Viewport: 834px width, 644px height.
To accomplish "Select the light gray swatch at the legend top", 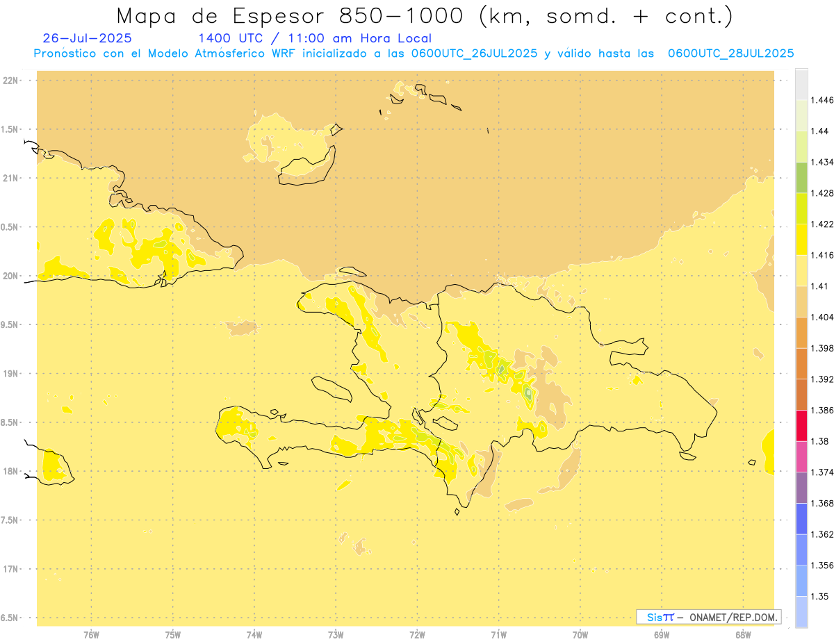I will [801, 85].
